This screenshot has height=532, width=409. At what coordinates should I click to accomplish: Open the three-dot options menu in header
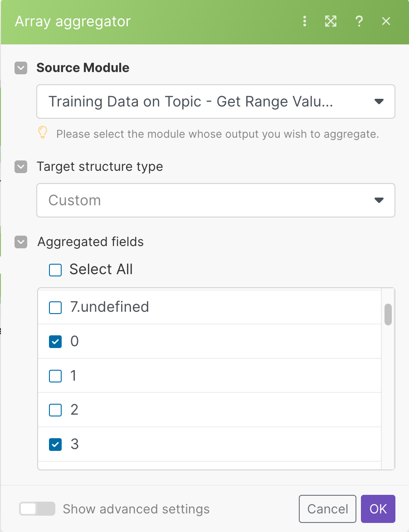(x=305, y=21)
